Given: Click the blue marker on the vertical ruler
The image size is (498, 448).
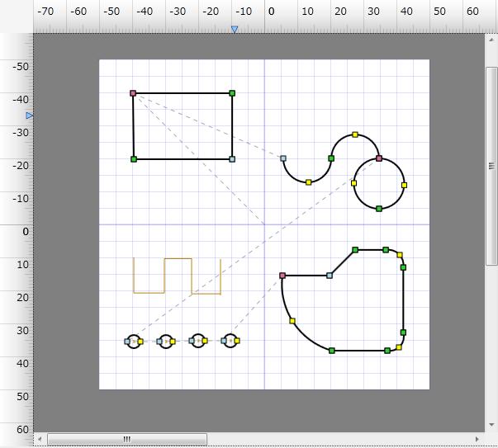Looking at the screenshot, I should [30, 116].
